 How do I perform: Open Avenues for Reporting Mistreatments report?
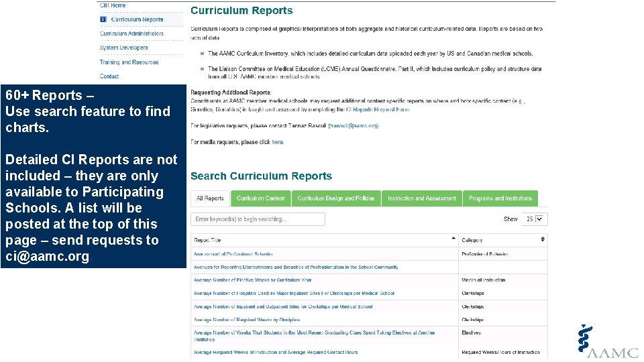coord(296,267)
